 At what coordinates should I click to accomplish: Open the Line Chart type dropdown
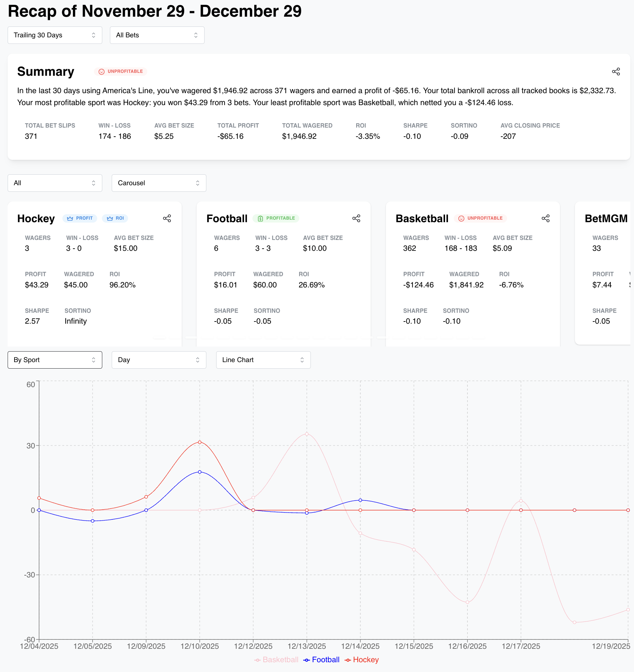263,360
